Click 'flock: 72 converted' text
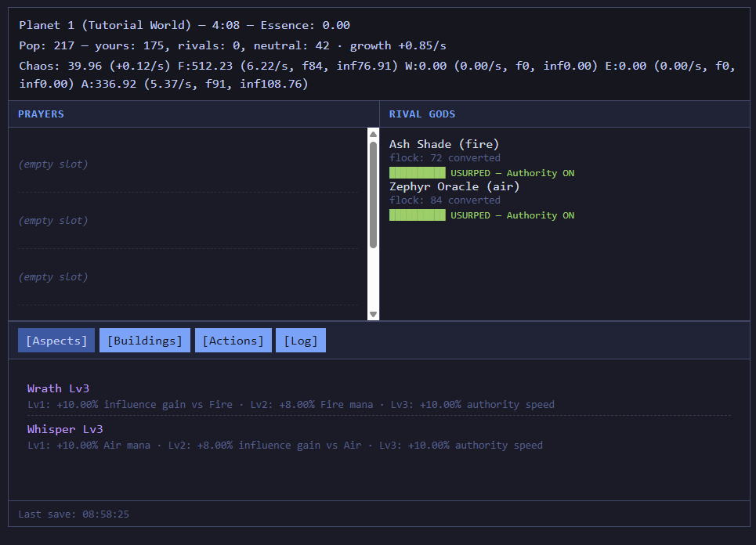This screenshot has width=756, height=545. [445, 157]
